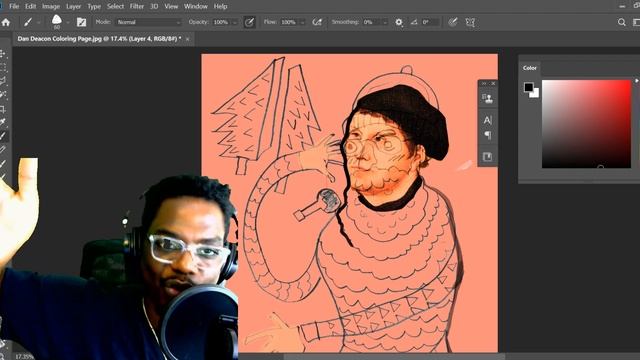Close the floating collapsed panel dock

(493, 83)
